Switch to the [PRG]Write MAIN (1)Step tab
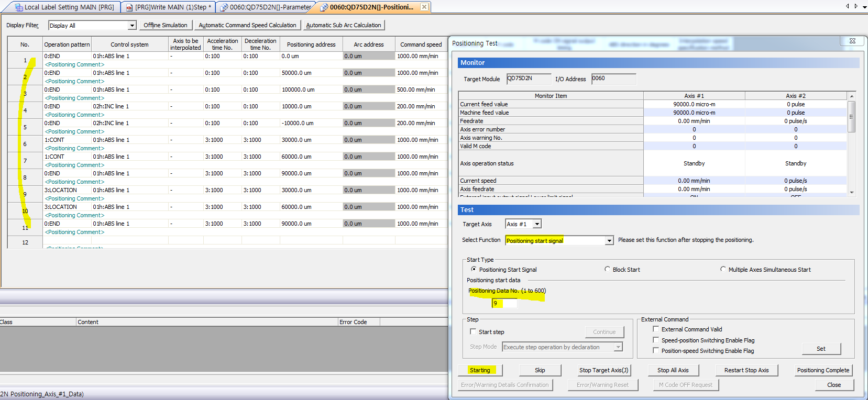Screen dimensions: 868x400 coord(169,7)
